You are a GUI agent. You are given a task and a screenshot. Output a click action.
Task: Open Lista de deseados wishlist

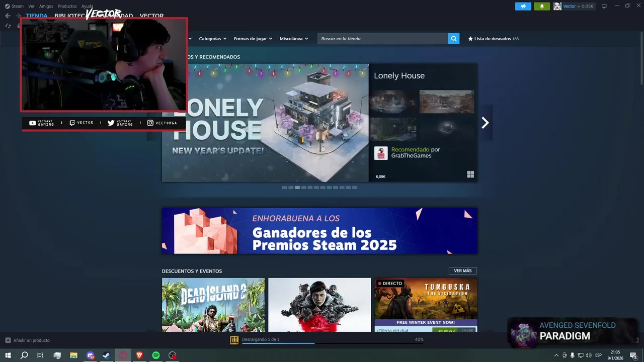[x=493, y=39]
